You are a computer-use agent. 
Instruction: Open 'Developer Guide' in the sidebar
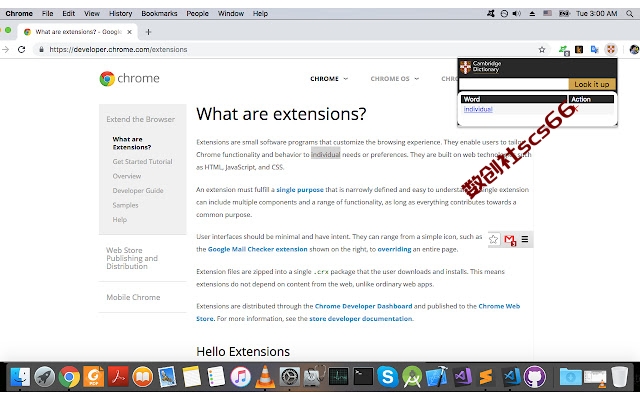[138, 191]
